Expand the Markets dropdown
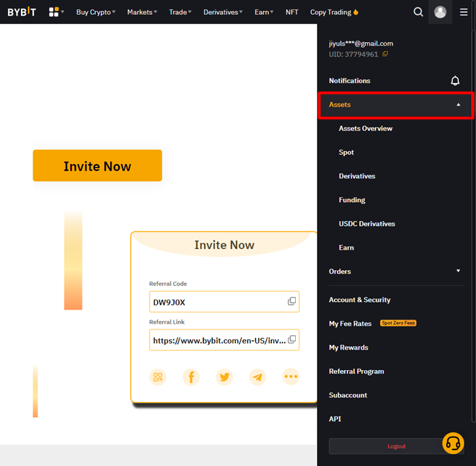Image resolution: width=476 pixels, height=466 pixels. [x=142, y=12]
